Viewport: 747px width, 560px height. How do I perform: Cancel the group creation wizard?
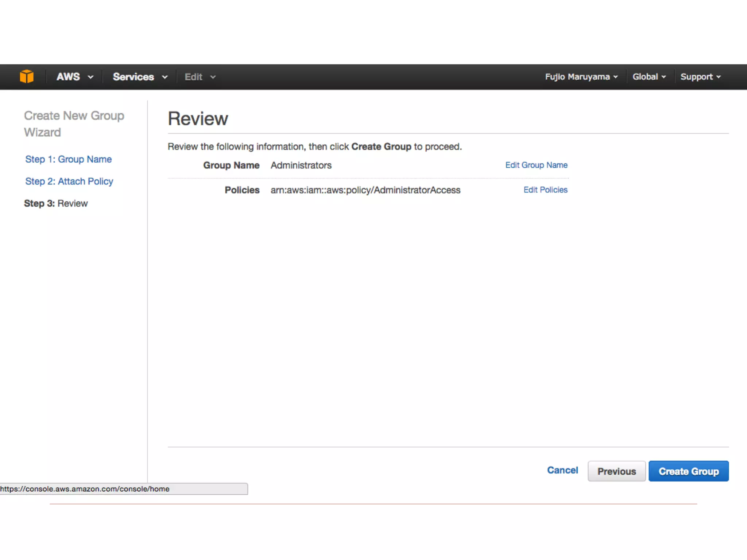coord(562,470)
